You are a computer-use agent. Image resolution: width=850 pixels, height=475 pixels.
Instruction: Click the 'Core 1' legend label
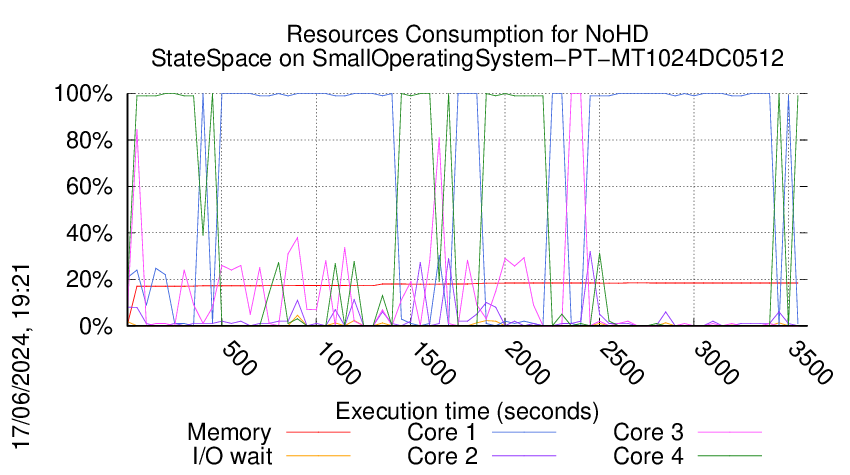(441, 432)
